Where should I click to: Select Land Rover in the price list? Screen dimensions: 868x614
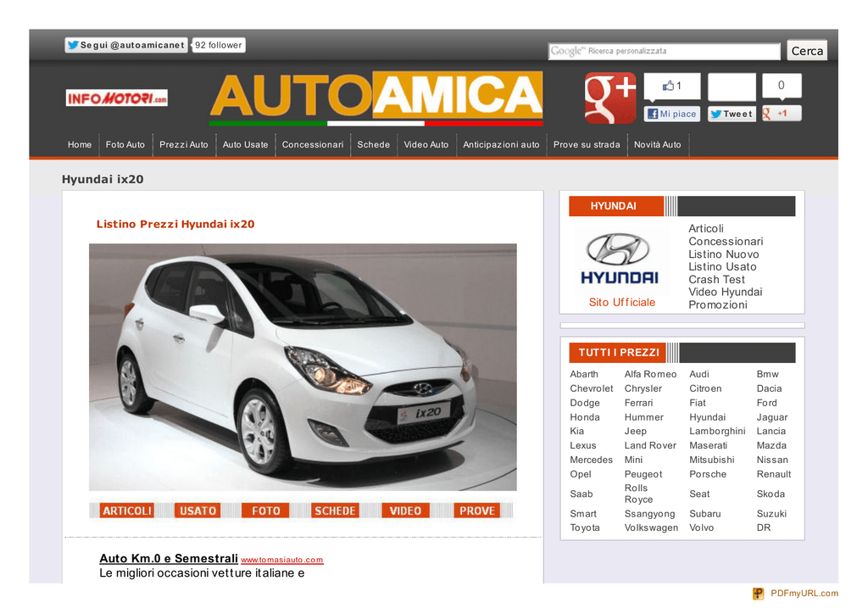(x=650, y=446)
